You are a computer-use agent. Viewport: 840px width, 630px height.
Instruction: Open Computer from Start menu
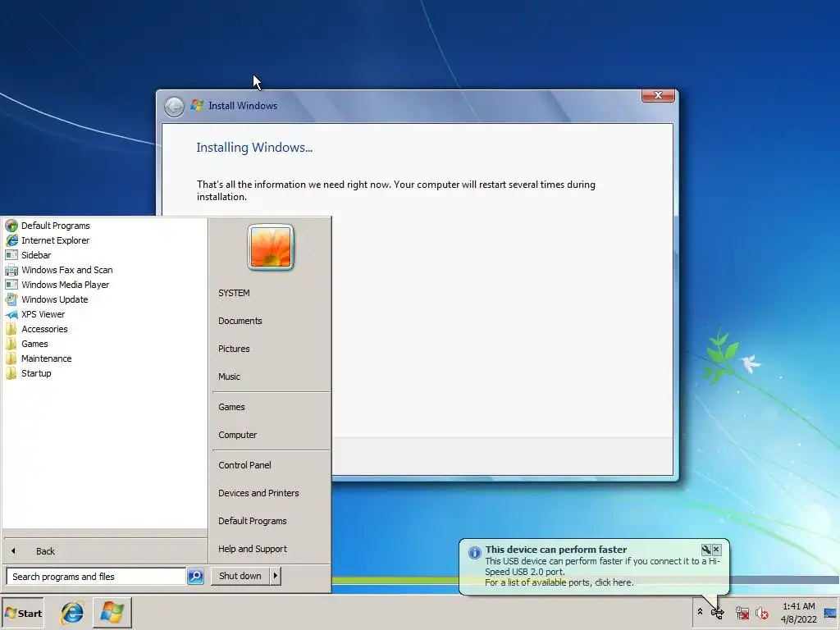click(x=237, y=435)
